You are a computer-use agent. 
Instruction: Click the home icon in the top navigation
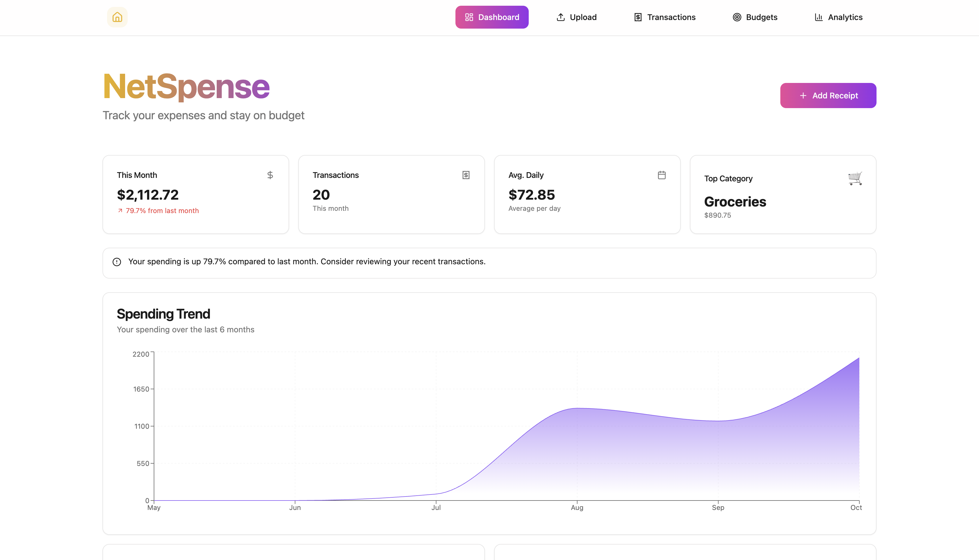tap(117, 17)
